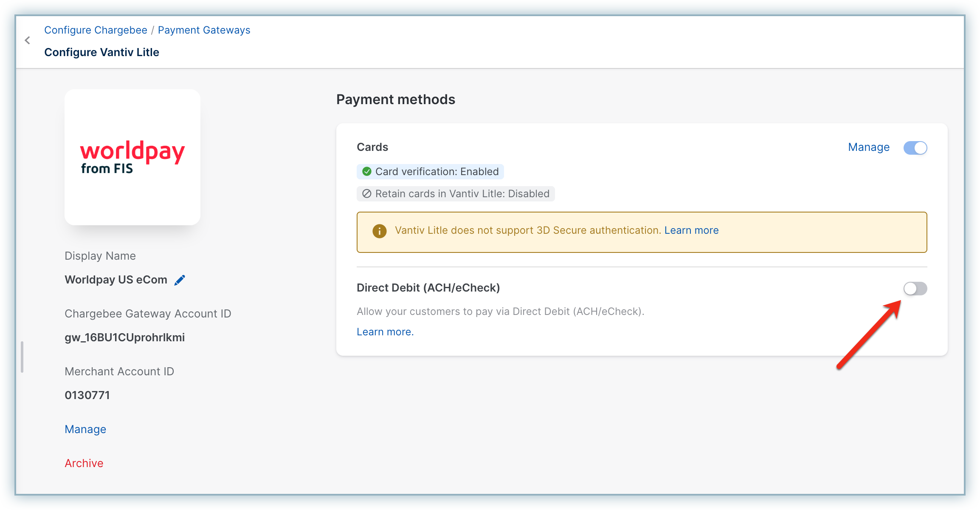Disable the Cards payment method toggle
Viewport: 980px width, 510px height.
(915, 148)
